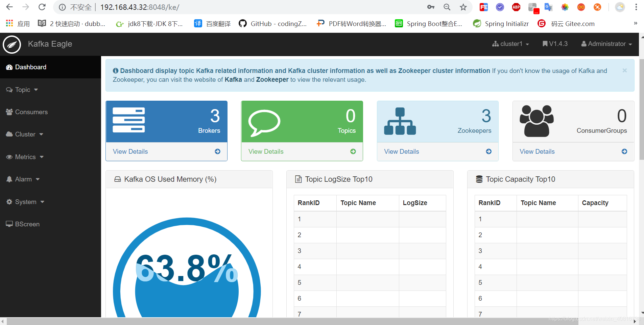Open View Details for Zookeepers

(401, 151)
